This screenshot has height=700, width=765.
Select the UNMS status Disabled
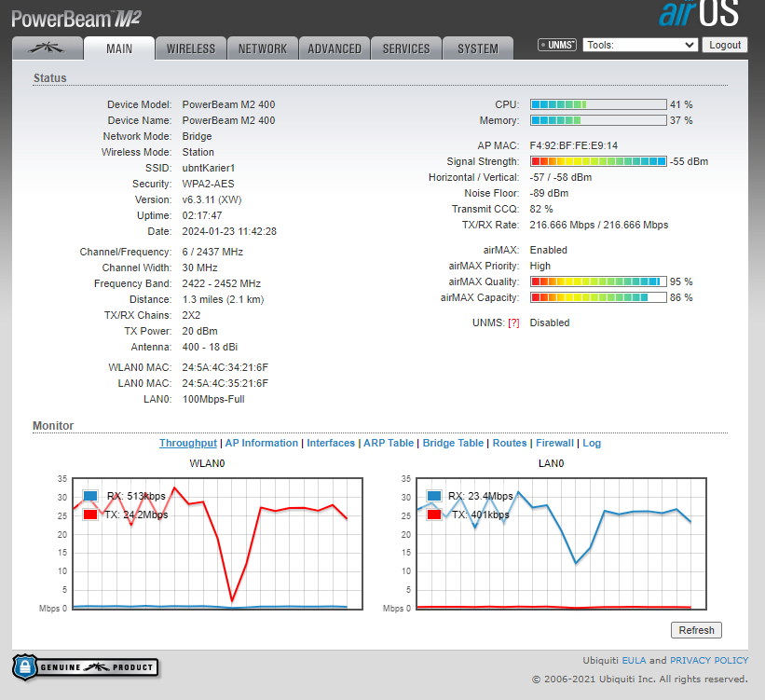(x=550, y=323)
